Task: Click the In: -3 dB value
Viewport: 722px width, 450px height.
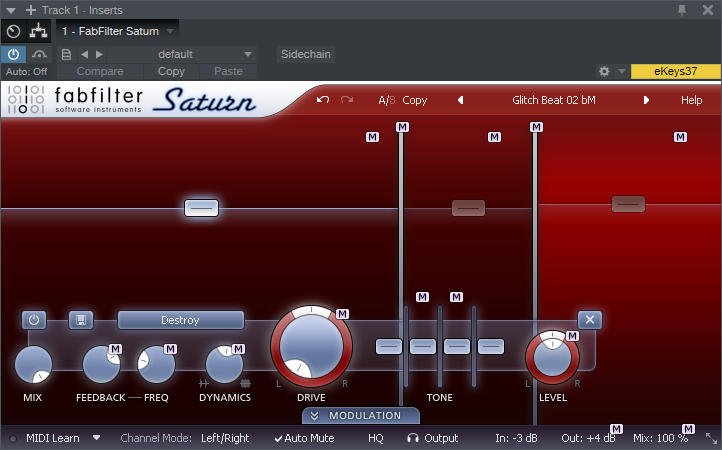Action: pos(516,438)
